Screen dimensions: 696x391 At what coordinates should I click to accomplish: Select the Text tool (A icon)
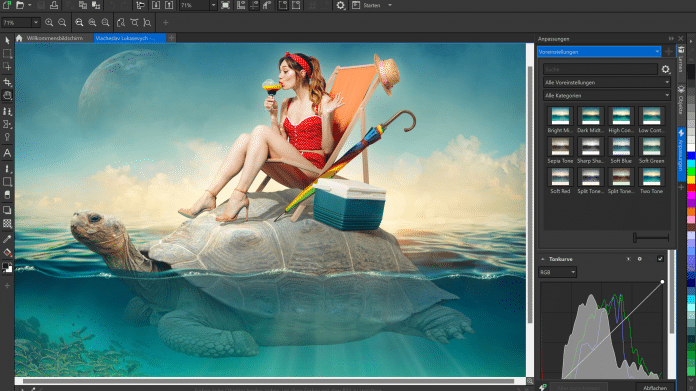(x=7, y=153)
